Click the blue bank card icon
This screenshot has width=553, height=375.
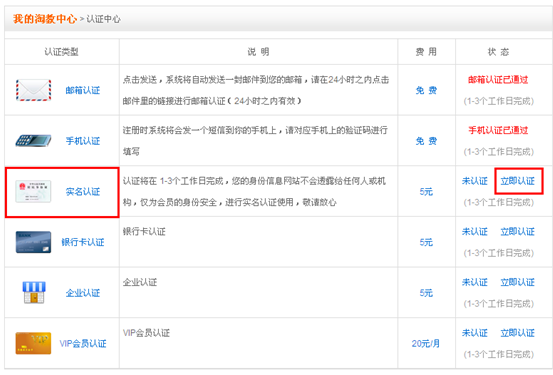click(x=34, y=242)
